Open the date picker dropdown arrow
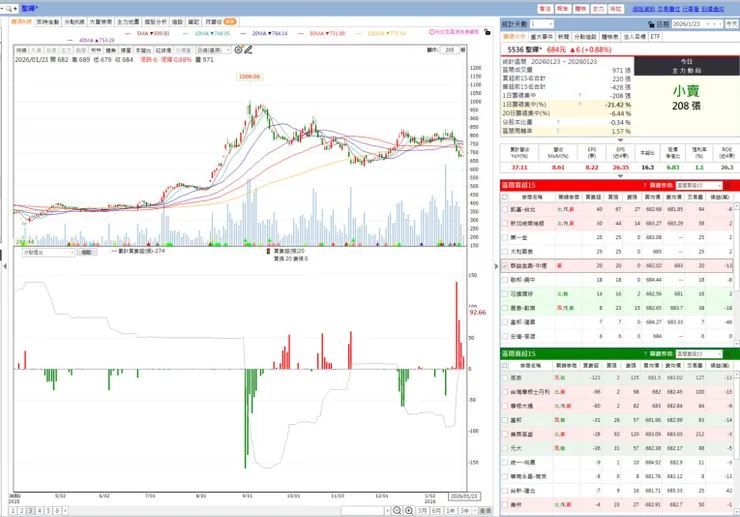The height and width of the screenshot is (517, 740). coord(709,24)
